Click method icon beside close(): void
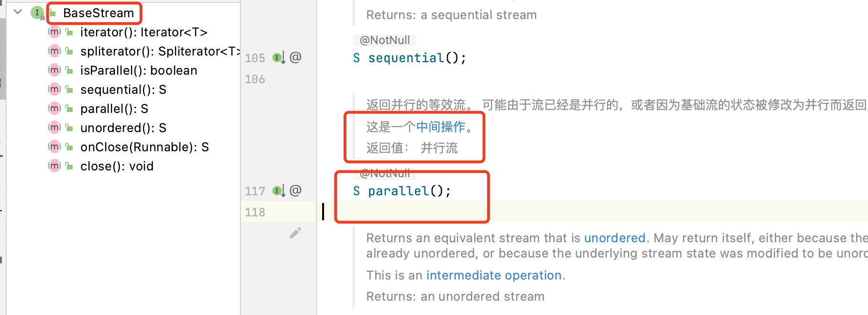Screen dimensions: 868x315 54,166
